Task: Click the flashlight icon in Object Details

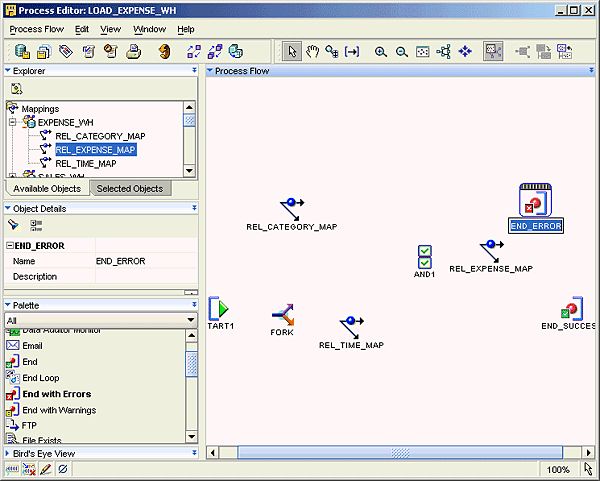Action: click(x=13, y=225)
